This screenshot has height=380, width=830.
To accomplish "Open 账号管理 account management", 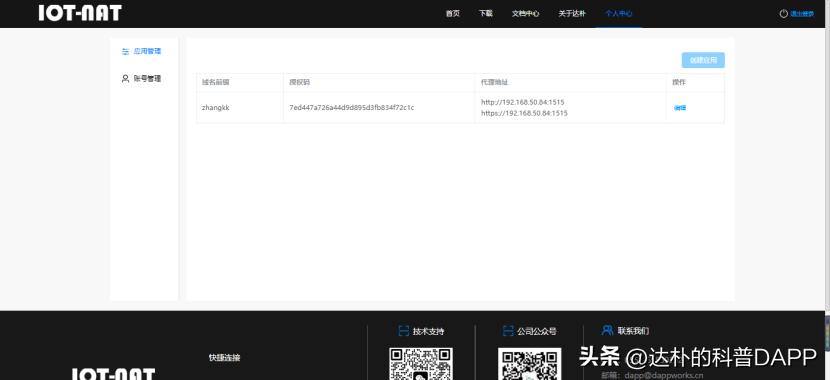I will click(x=147, y=78).
